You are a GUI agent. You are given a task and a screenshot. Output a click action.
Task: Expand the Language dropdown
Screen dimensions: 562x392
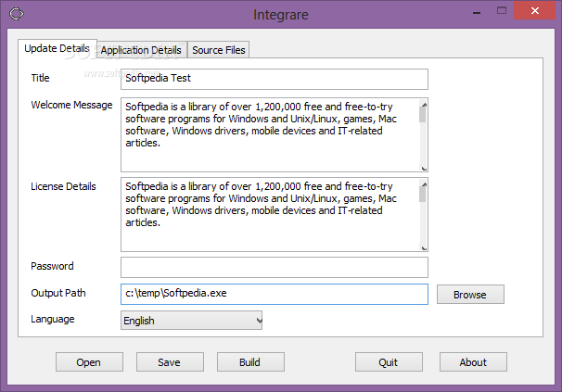191,321
